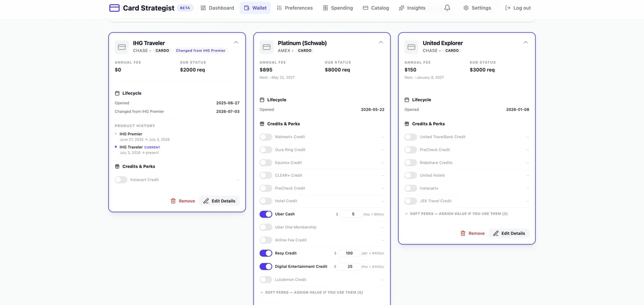
Task: Remove the IHG Traveler card
Action: pos(183,201)
